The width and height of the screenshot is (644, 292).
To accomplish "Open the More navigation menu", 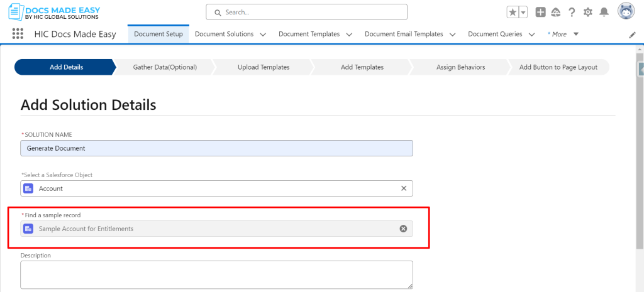I will tap(563, 34).
